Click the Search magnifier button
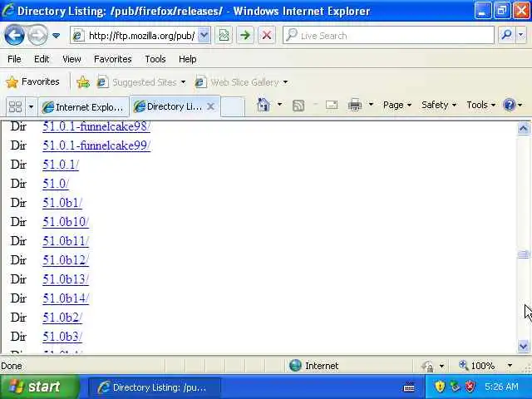 [x=506, y=35]
